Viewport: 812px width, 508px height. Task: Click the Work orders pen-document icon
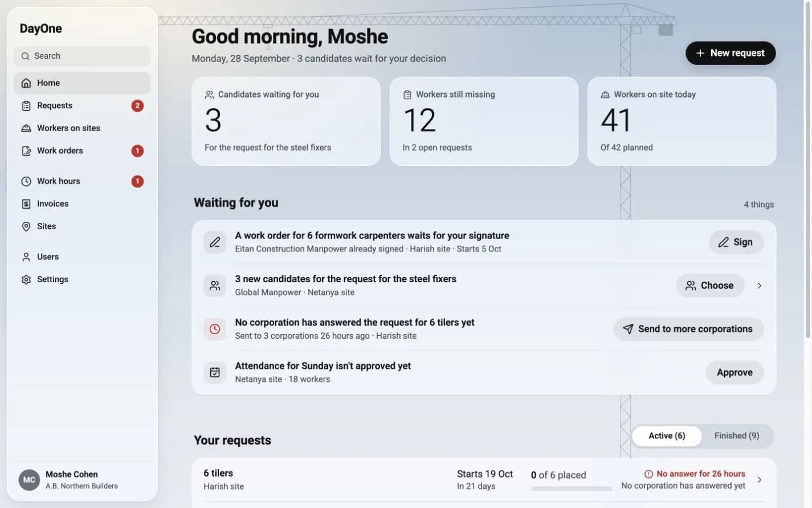(26, 151)
